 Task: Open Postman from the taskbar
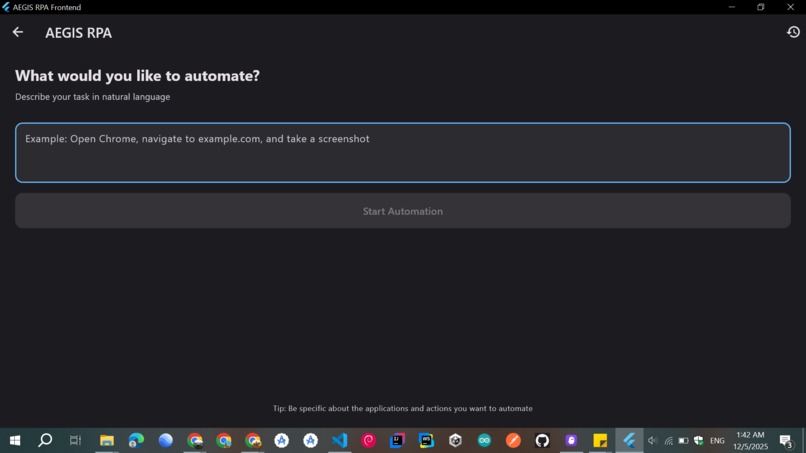(513, 440)
